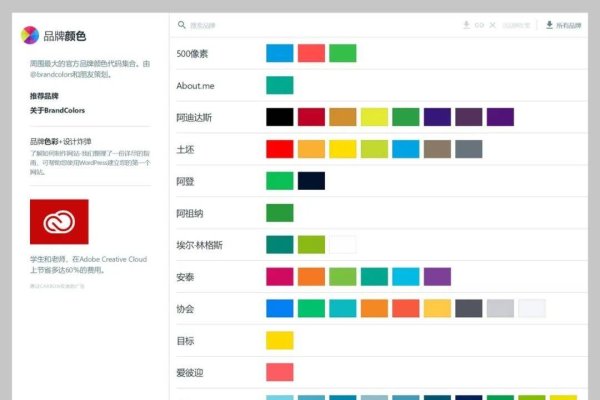Pick the green swatch in 阿登 row
Viewport: 600px width, 400px height.
pos(280,181)
